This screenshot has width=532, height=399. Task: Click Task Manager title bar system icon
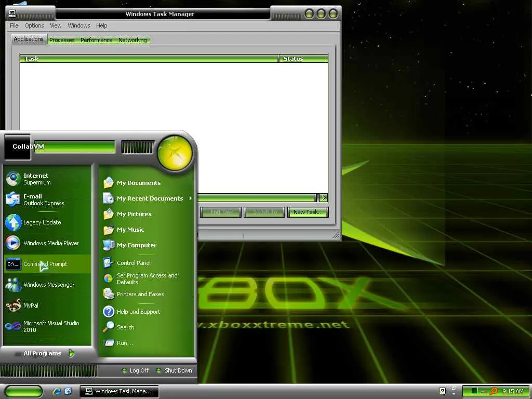point(12,14)
